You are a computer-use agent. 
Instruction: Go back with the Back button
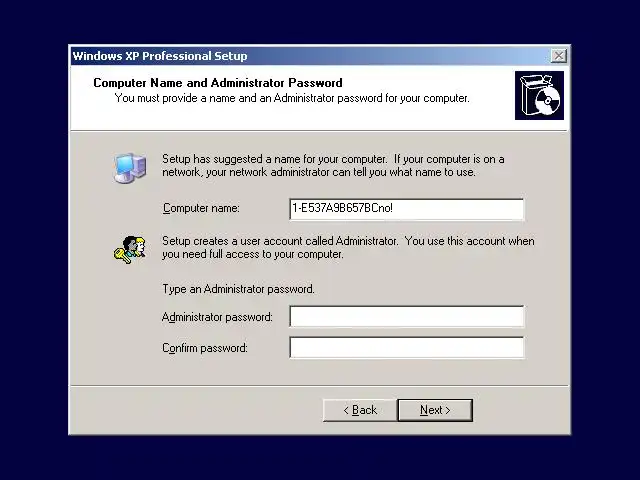[x=360, y=410]
